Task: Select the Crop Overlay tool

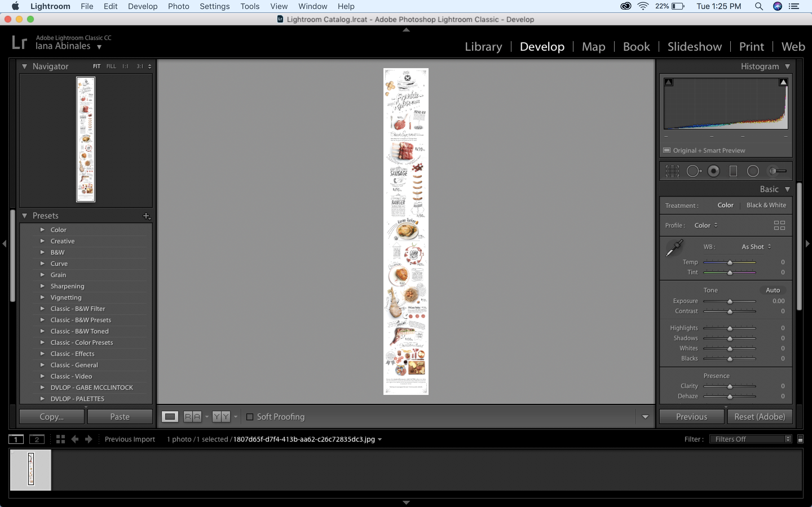Action: (x=672, y=171)
